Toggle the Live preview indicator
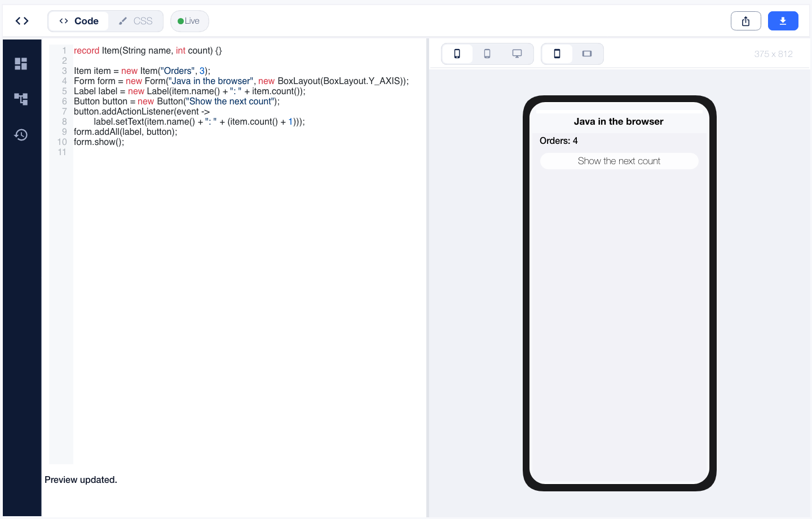 point(189,21)
